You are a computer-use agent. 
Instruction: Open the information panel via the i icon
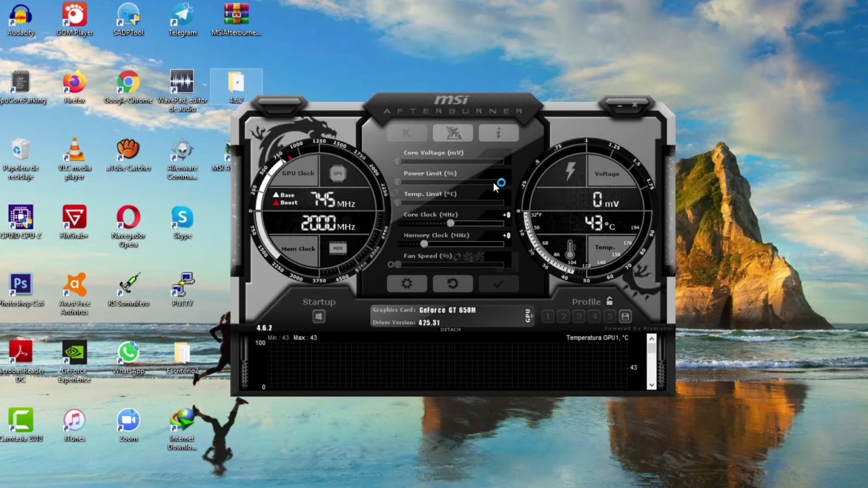click(498, 132)
